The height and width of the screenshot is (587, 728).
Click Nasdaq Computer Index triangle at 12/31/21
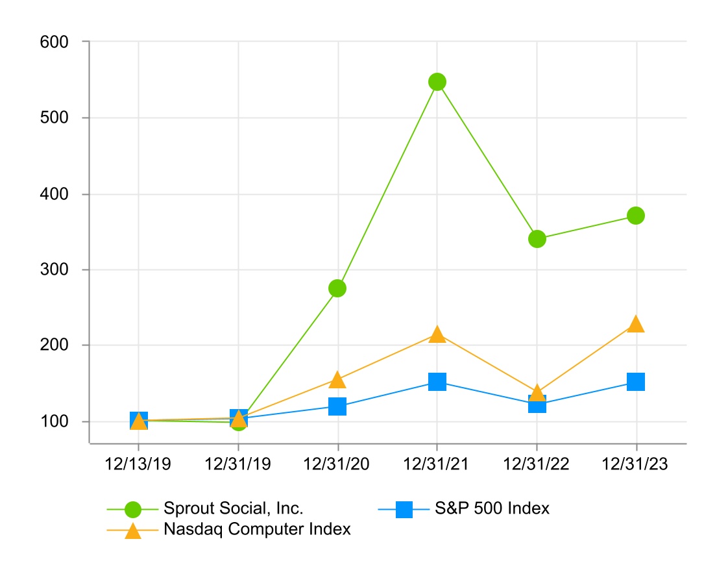437,334
